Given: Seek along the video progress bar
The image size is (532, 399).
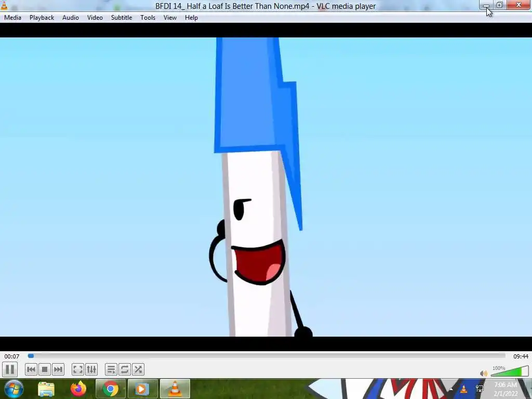Looking at the screenshot, I should [267, 356].
